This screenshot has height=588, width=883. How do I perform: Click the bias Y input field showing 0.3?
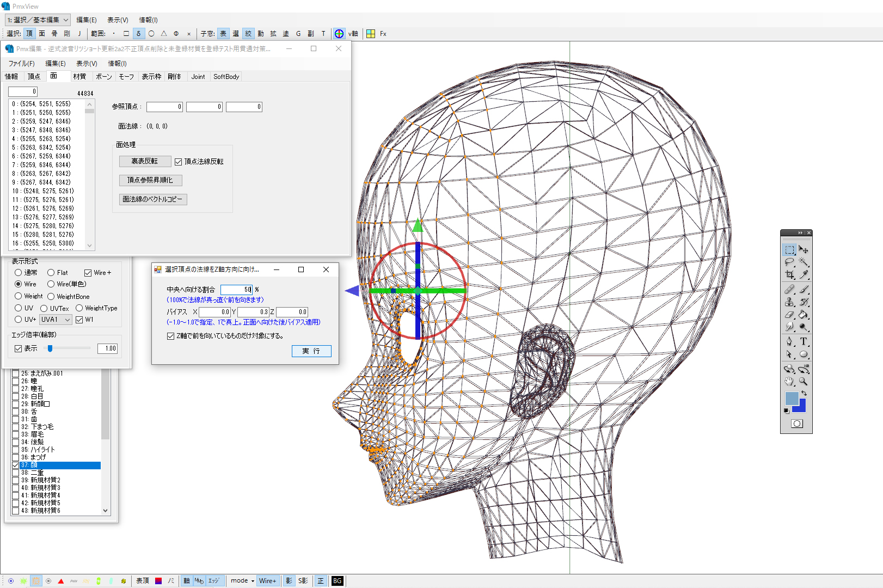tap(253, 312)
